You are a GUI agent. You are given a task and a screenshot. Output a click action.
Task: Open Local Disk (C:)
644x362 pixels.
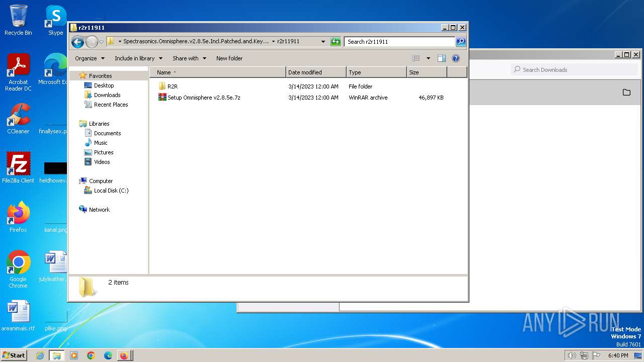[111, 191]
